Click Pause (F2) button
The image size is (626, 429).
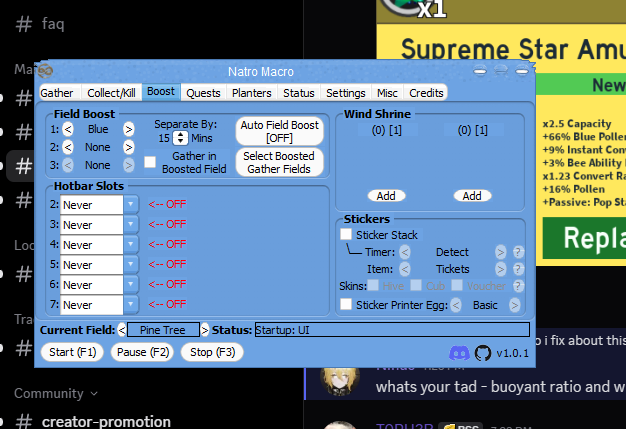point(143,352)
